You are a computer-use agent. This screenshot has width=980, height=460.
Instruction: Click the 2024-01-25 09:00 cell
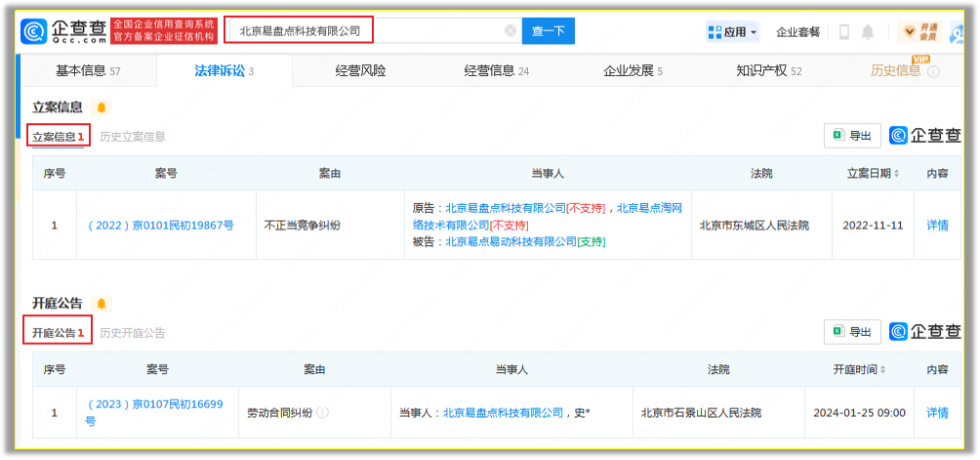tap(859, 413)
